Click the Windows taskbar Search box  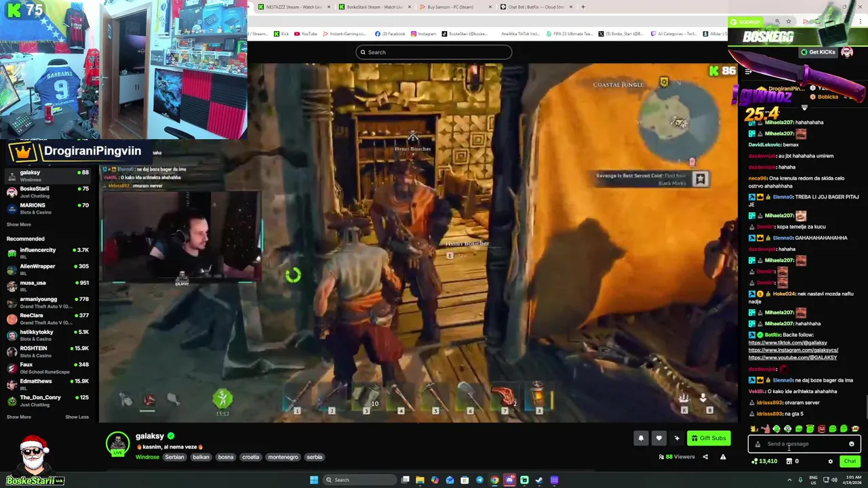359,480
